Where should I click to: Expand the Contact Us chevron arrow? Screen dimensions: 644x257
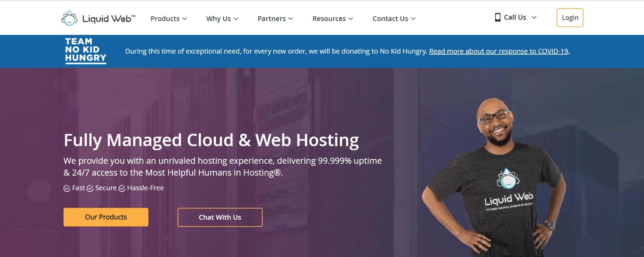point(413,19)
